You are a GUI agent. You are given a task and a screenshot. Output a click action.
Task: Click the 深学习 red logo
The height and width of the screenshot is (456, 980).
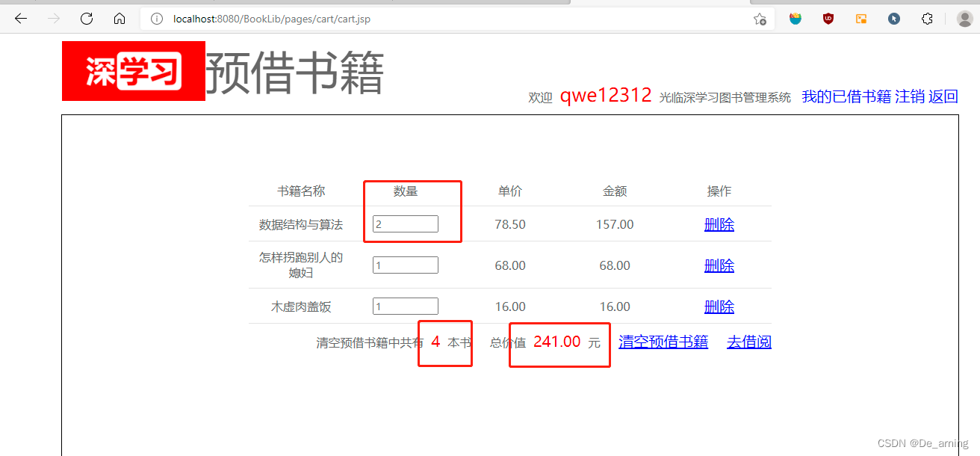[134, 71]
